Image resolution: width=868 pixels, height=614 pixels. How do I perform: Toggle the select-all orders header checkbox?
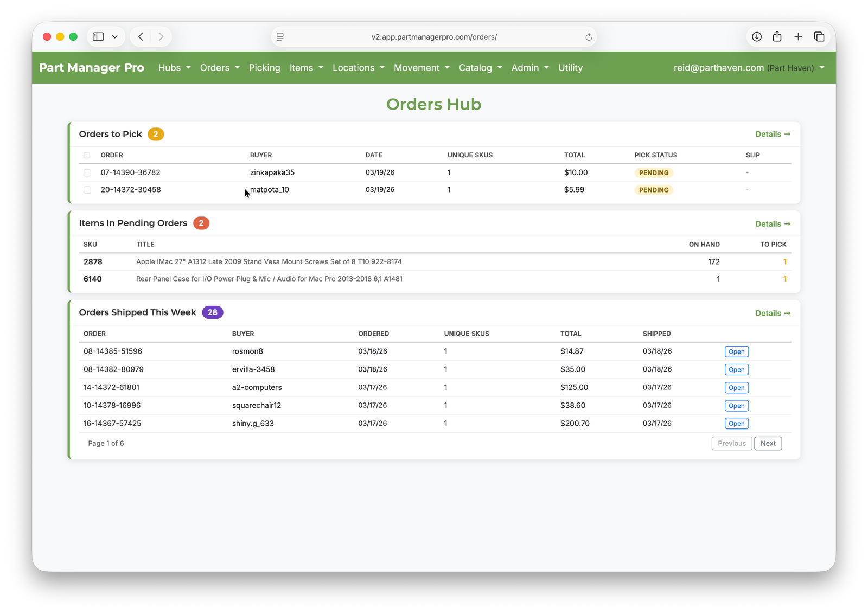(87, 155)
